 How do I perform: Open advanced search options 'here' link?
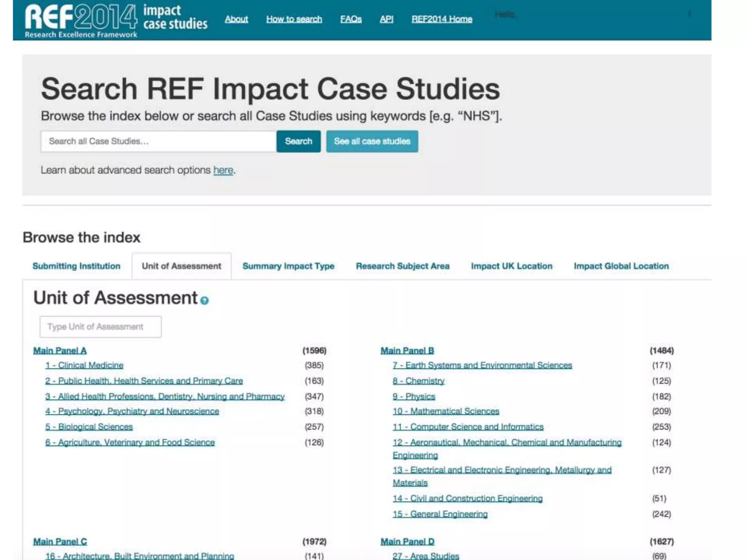coord(223,170)
